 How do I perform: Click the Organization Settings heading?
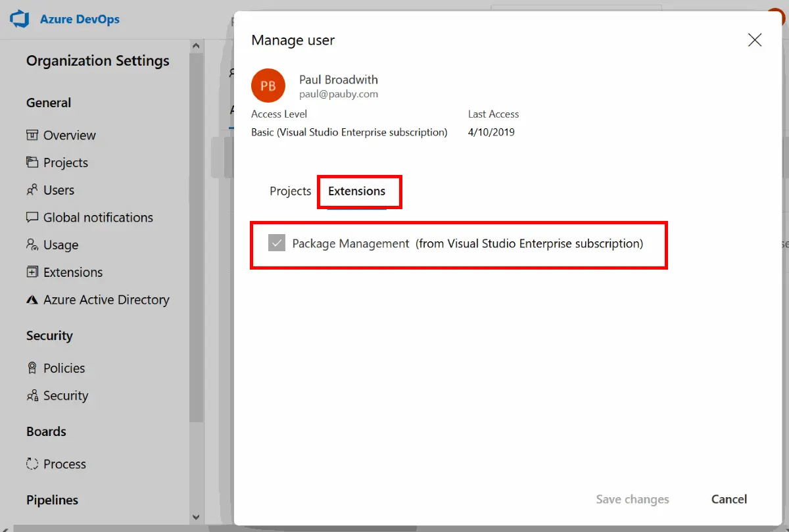pyautogui.click(x=98, y=61)
